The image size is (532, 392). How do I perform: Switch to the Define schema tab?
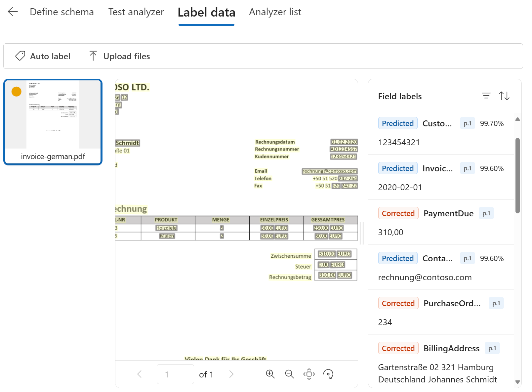click(x=62, y=12)
